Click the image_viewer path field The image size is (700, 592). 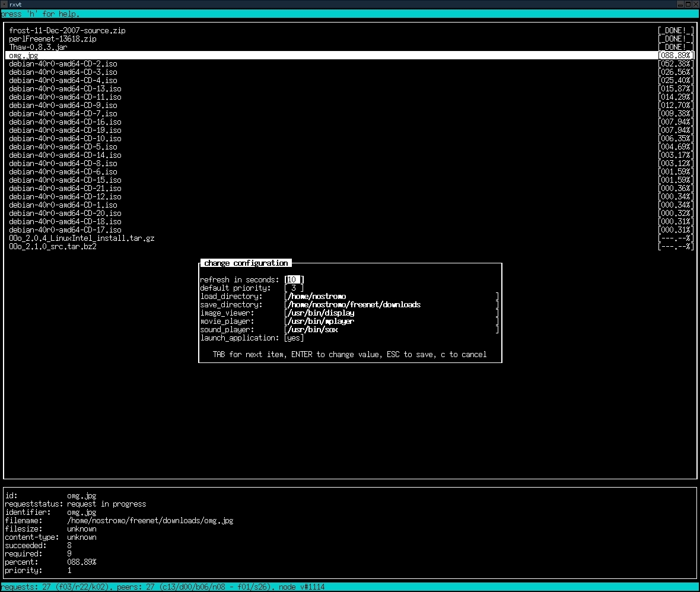click(x=391, y=313)
